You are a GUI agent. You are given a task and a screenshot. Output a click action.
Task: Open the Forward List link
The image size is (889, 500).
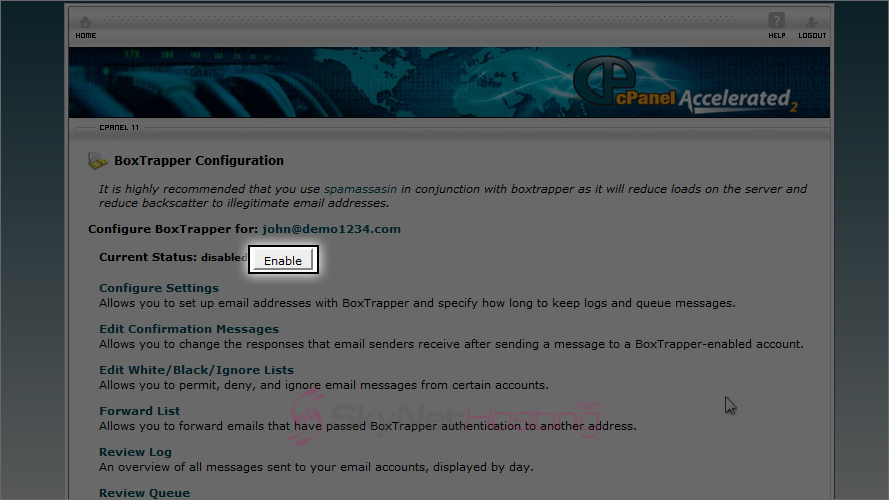click(139, 411)
